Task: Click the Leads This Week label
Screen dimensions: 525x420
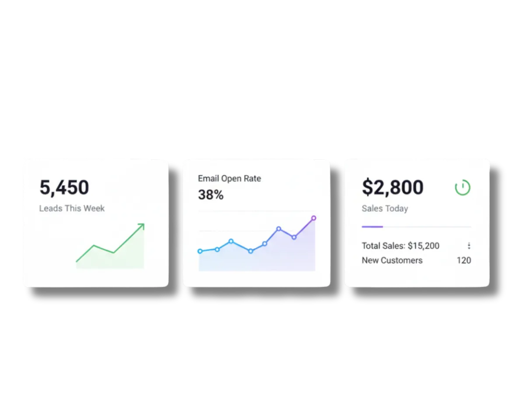Action: tap(72, 208)
